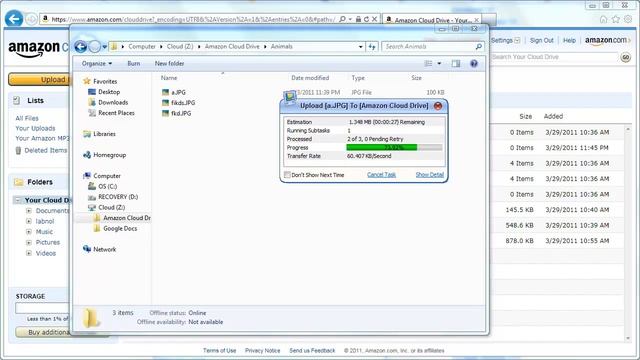Collapse Your Cloud Drive tree
640x360 pixels.
18,200
